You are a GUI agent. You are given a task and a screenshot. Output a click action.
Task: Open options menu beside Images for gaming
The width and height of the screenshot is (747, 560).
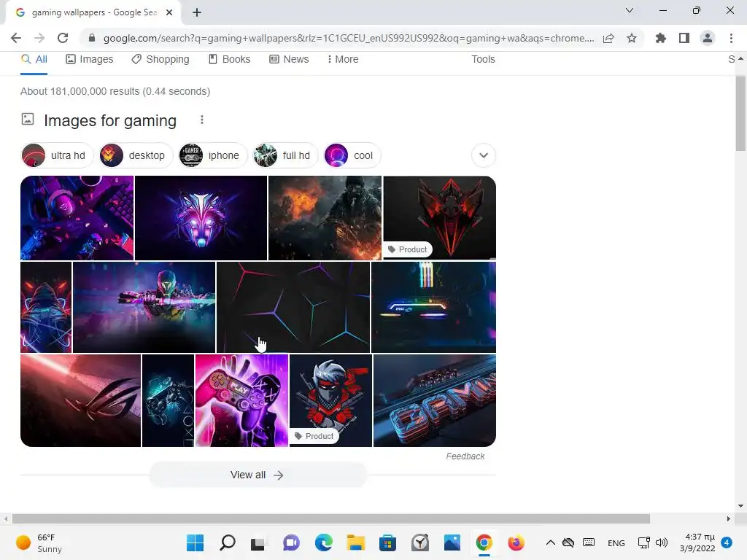(202, 120)
